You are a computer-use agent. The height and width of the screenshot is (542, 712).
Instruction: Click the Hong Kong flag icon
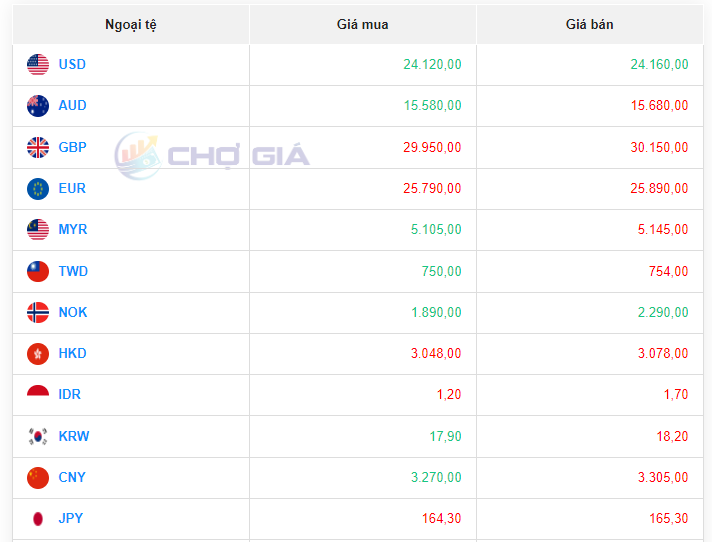pyautogui.click(x=38, y=354)
